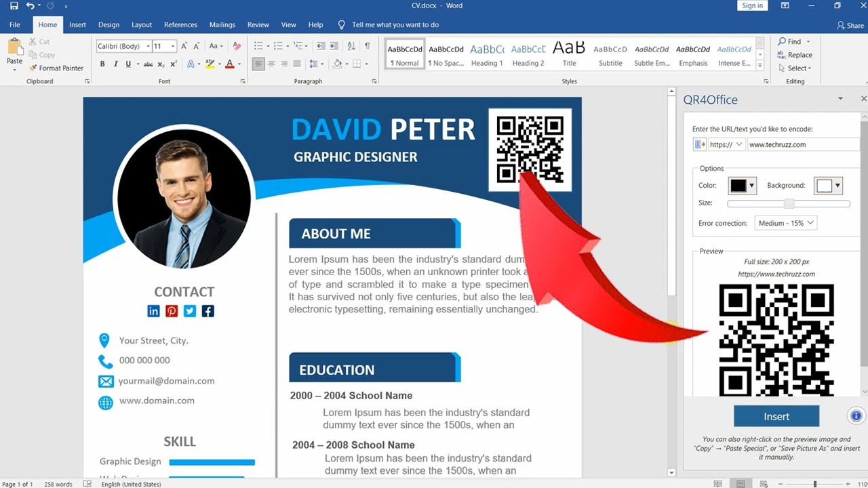
Task: Toggle Subscript x₂ formatting
Action: tap(161, 64)
